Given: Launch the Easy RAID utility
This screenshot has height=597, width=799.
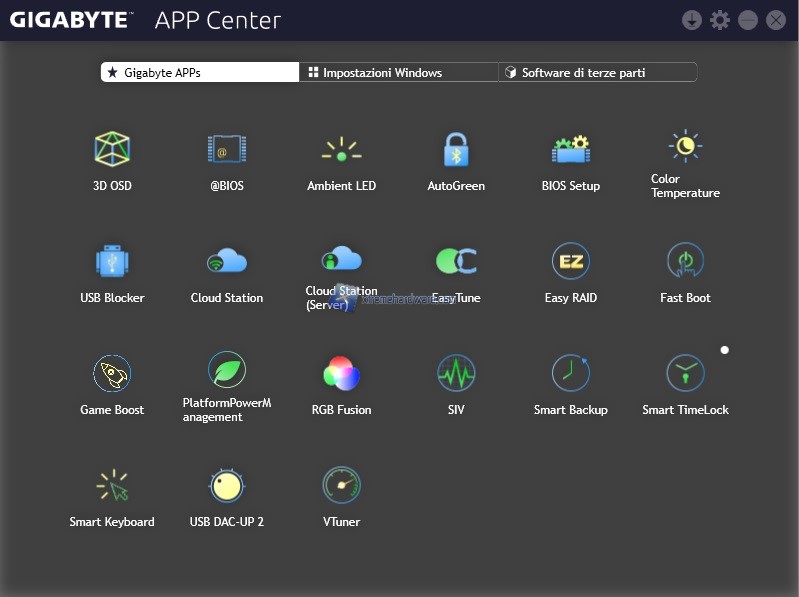Looking at the screenshot, I should point(570,262).
